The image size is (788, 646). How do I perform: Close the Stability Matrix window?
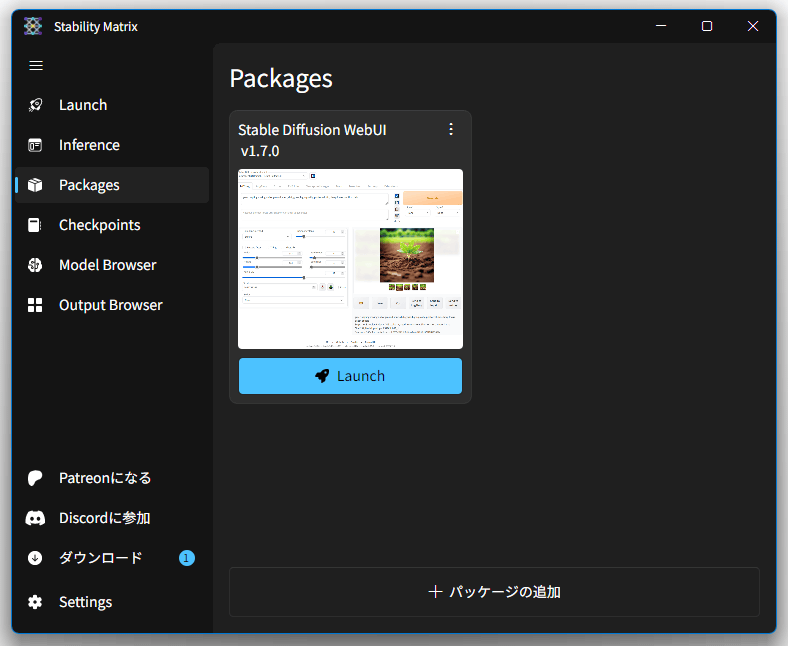pos(752,26)
